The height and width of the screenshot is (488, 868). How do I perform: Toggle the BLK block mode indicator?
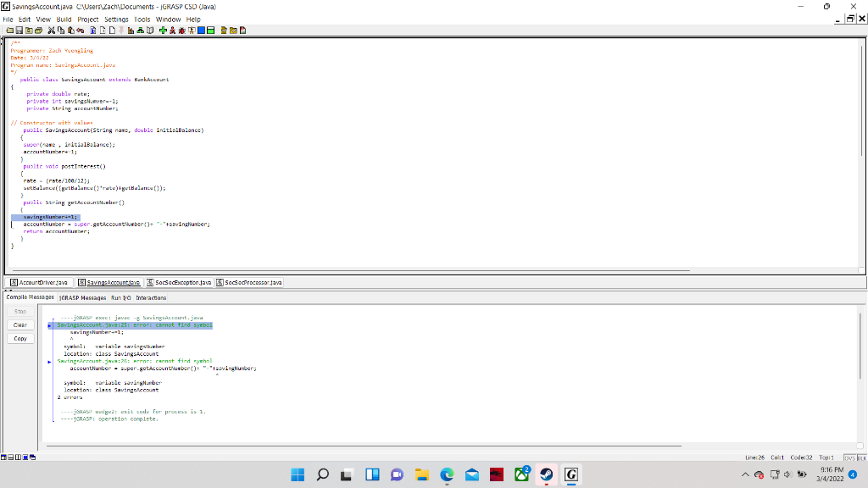point(862,457)
